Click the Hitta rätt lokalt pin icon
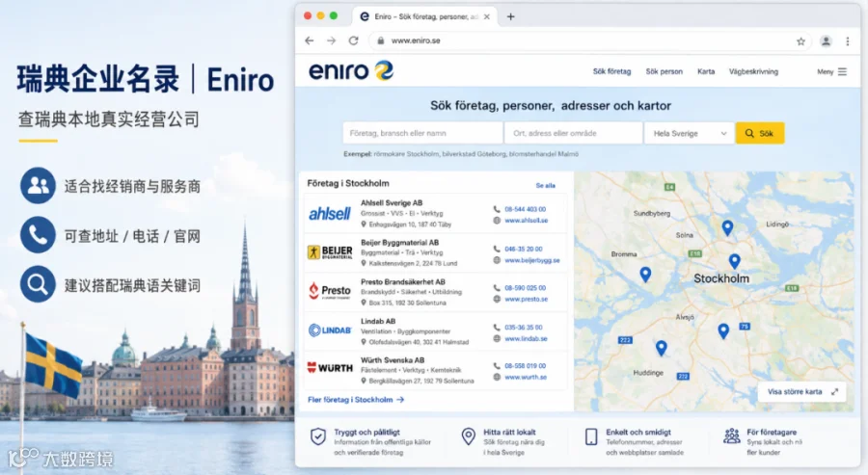The width and height of the screenshot is (868, 475). point(469,436)
